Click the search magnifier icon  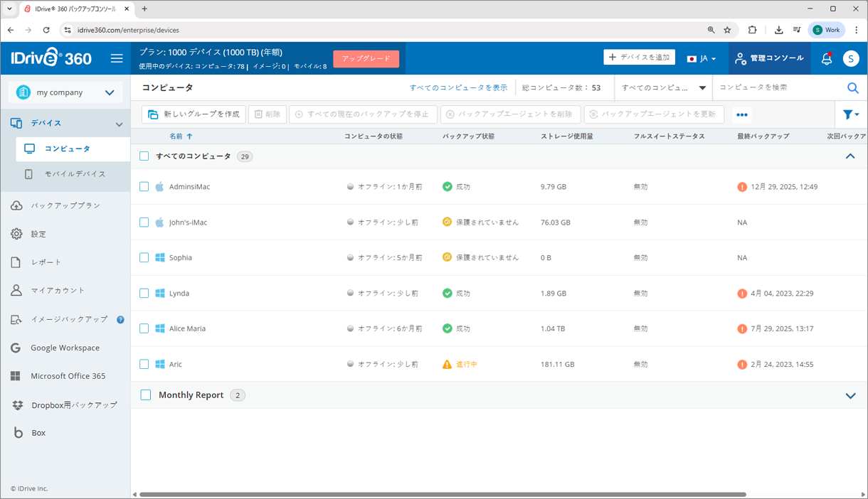click(x=852, y=88)
